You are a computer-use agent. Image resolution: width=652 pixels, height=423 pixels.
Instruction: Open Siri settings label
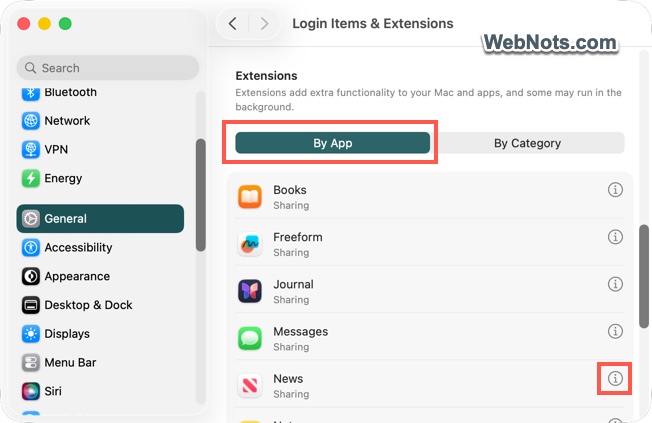(x=53, y=391)
